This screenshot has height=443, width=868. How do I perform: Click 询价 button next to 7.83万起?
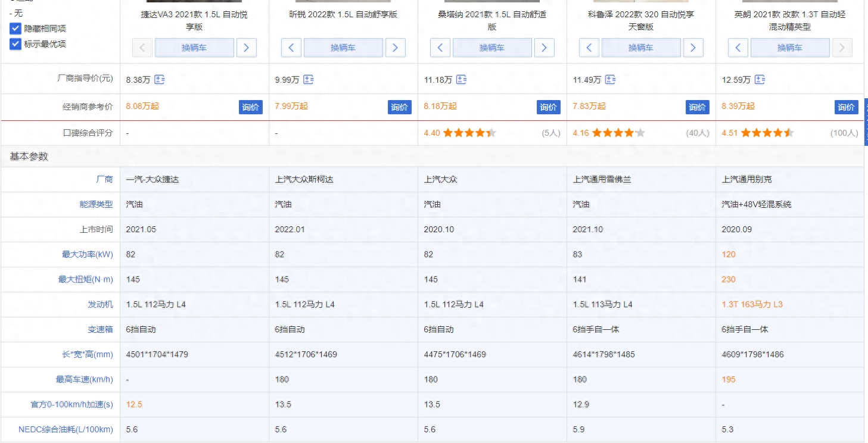[698, 107]
